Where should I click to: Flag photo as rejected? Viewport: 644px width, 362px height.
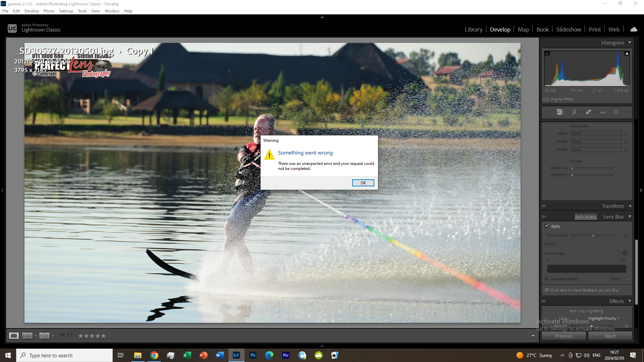70,335
